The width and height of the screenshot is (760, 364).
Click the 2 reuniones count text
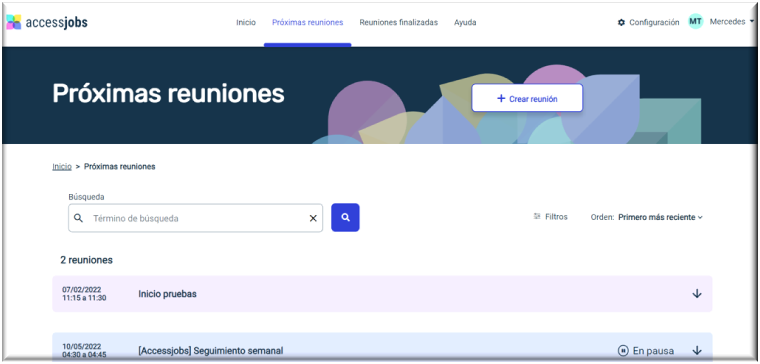click(86, 260)
